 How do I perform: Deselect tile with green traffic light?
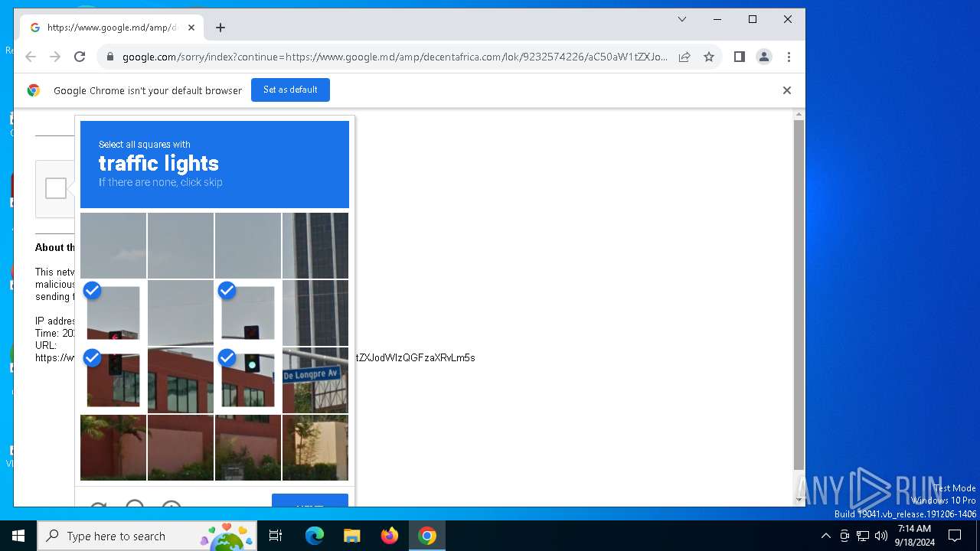(248, 380)
